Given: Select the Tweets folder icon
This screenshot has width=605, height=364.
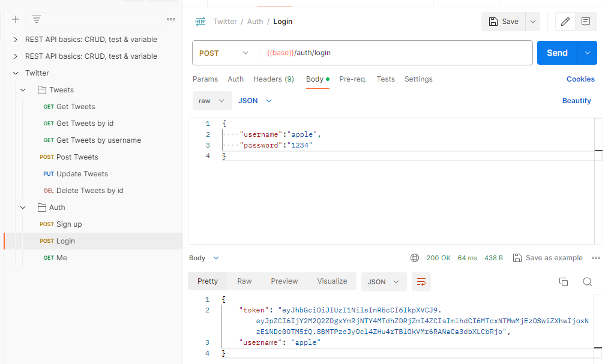Looking at the screenshot, I should pyautogui.click(x=42, y=90).
